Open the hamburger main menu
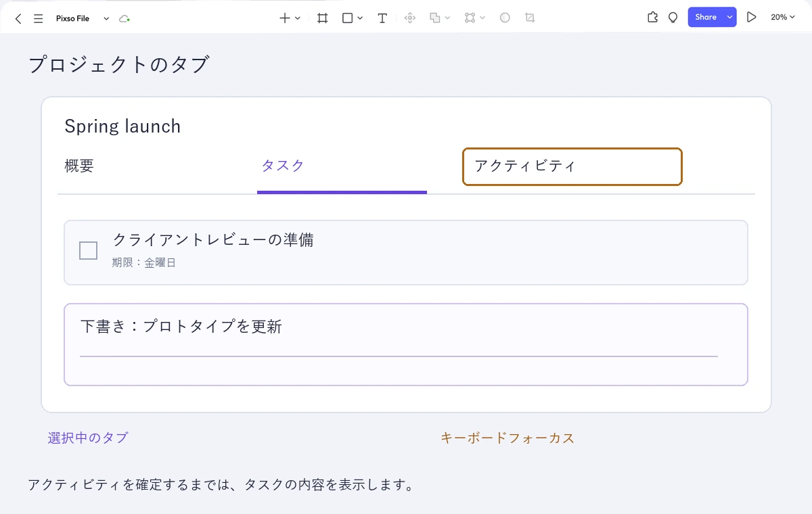Image resolution: width=812 pixels, height=514 pixels. (39, 18)
